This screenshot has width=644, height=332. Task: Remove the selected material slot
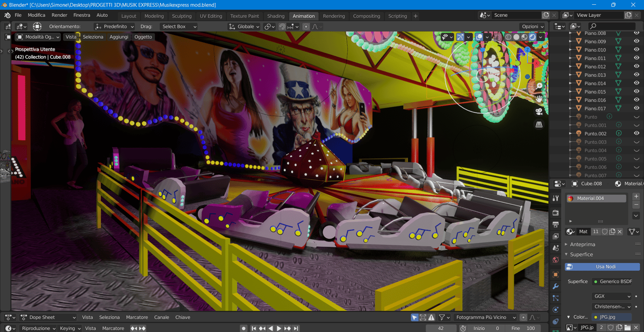(x=636, y=205)
